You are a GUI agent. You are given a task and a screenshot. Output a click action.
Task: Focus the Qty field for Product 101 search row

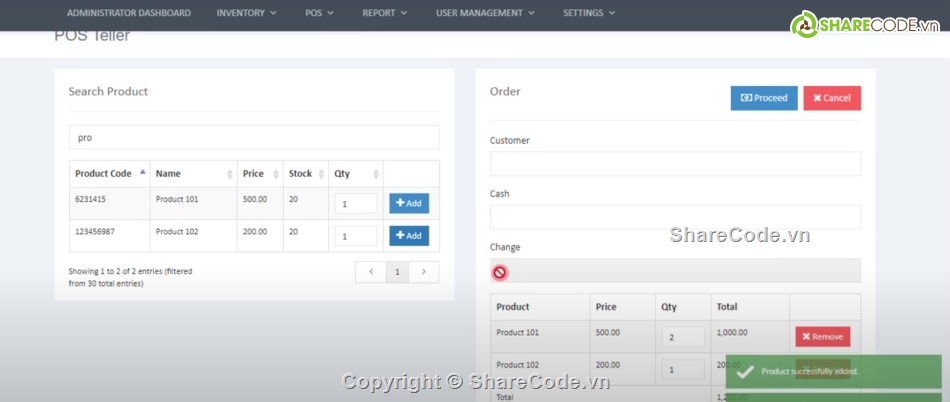click(x=356, y=204)
